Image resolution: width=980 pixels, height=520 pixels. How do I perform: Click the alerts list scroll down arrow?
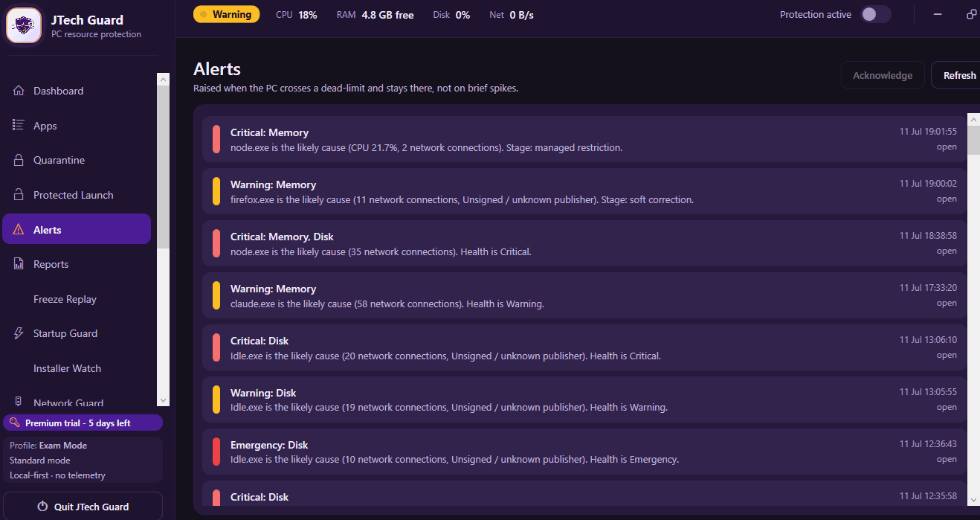tap(973, 500)
